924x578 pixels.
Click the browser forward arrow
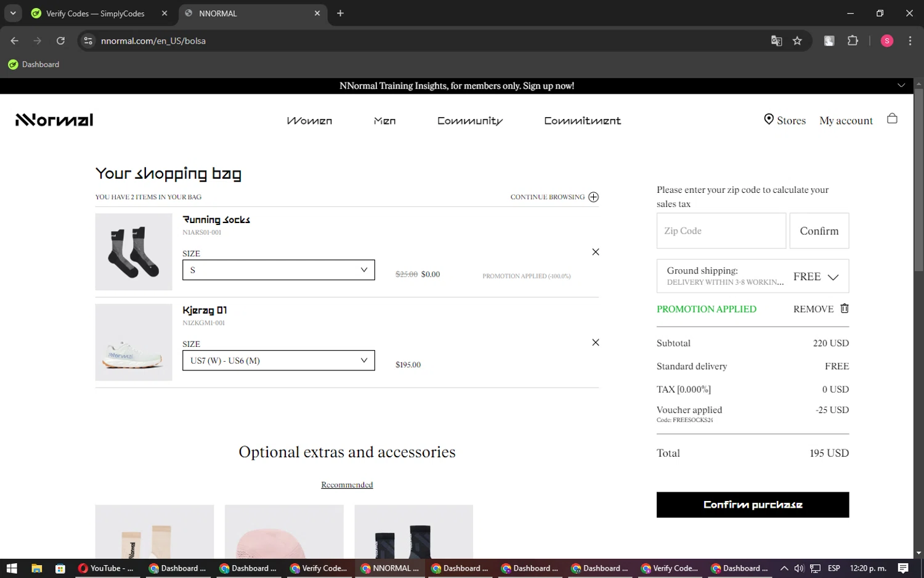[x=38, y=41]
